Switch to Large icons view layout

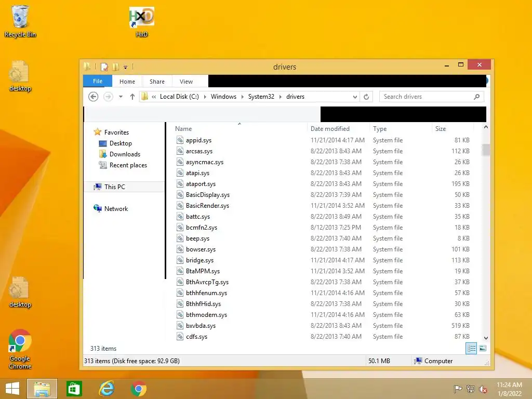pos(483,348)
